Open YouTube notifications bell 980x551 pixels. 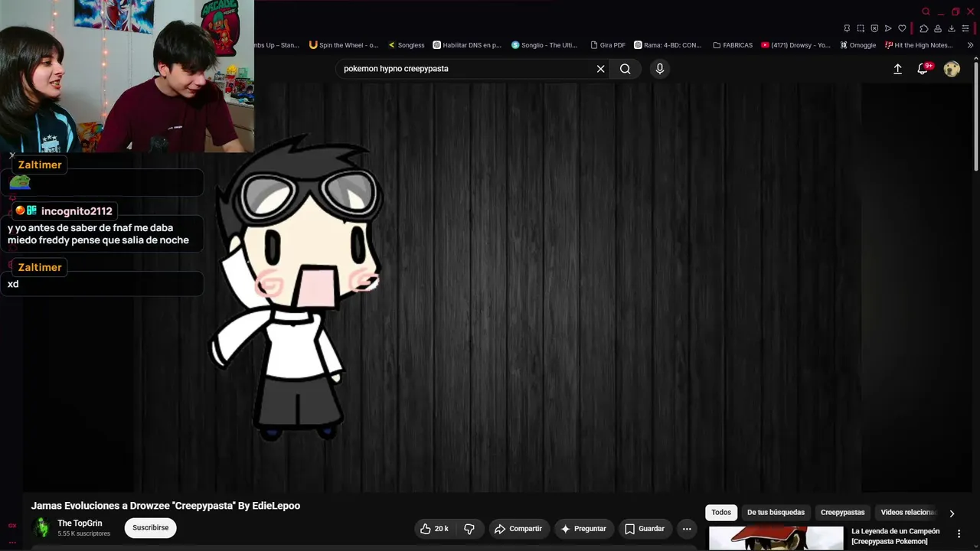coord(923,69)
